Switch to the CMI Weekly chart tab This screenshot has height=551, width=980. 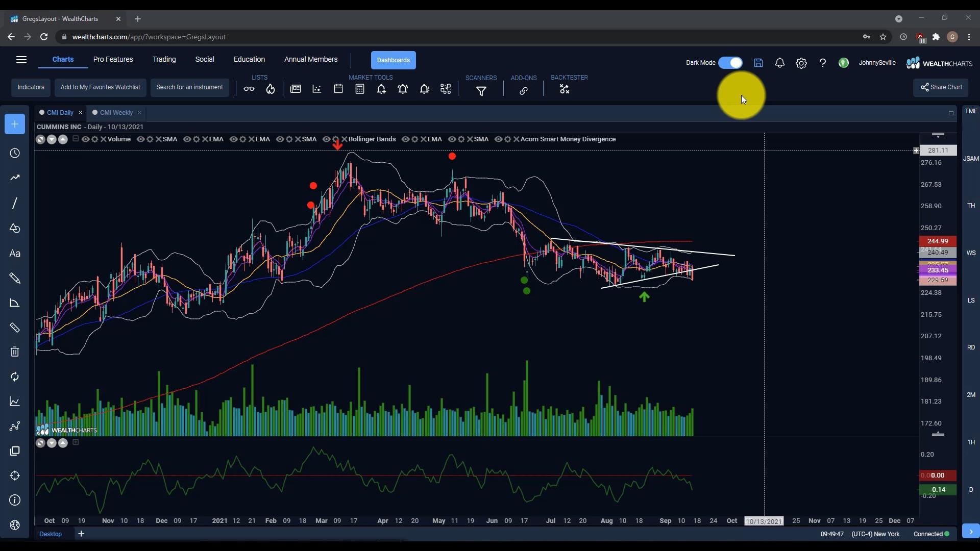(x=116, y=113)
